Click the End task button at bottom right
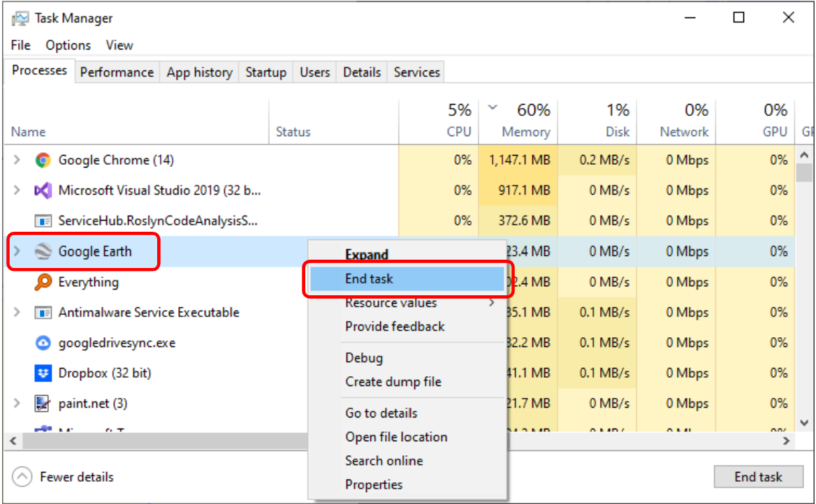Viewport: 816px width, 504px height. 758,477
